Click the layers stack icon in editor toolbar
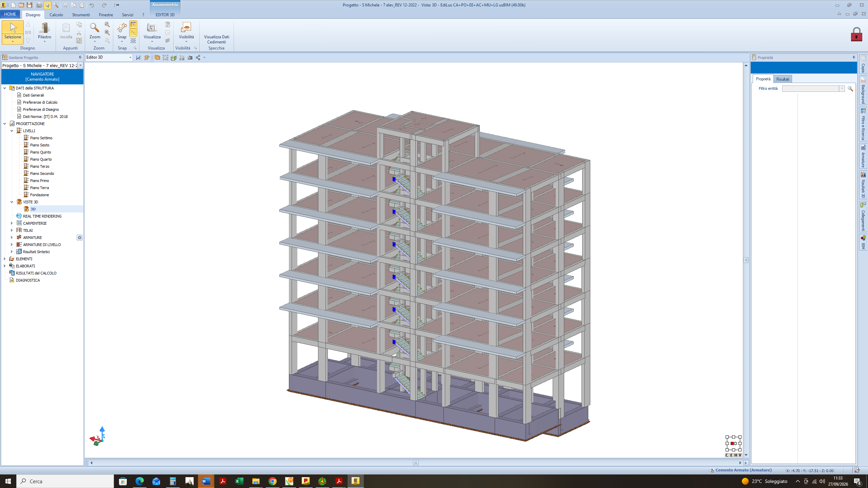The width and height of the screenshot is (868, 488). click(146, 58)
